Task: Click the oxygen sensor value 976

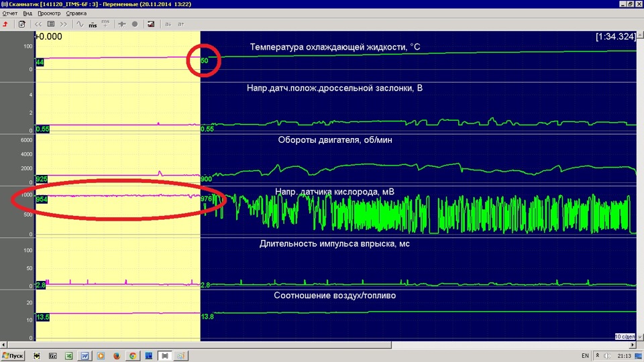Action: 206,199
